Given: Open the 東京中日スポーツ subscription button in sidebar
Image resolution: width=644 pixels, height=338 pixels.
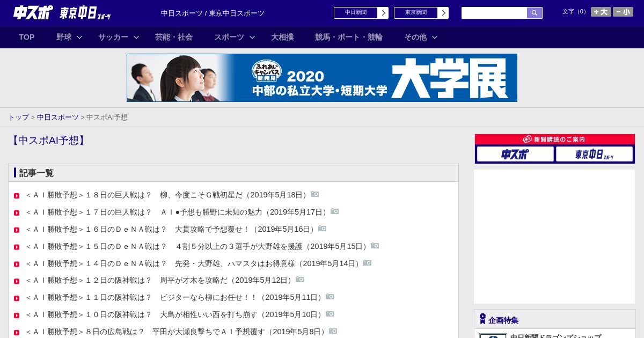Looking at the screenshot, I should tap(595, 154).
